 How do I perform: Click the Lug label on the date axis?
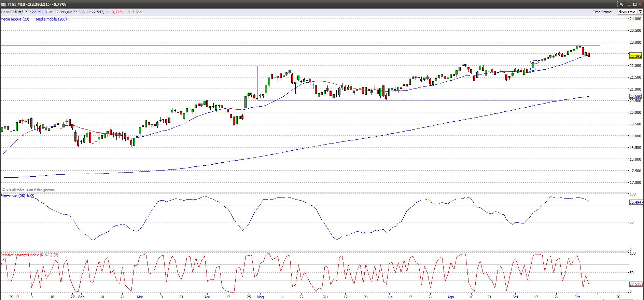(390, 297)
